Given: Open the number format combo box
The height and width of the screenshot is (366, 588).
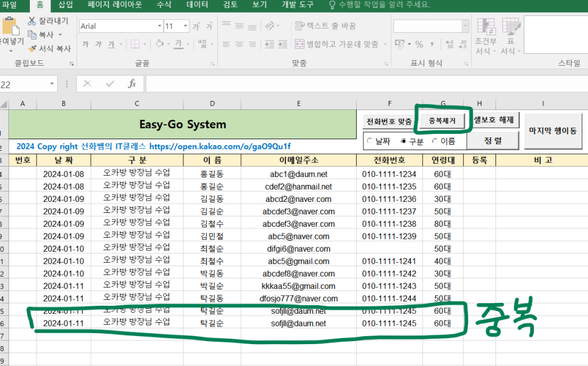Looking at the screenshot, I should coord(431,26).
